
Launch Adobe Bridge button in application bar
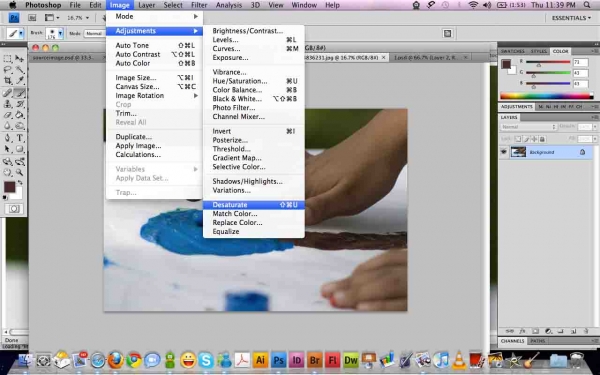tap(32, 18)
